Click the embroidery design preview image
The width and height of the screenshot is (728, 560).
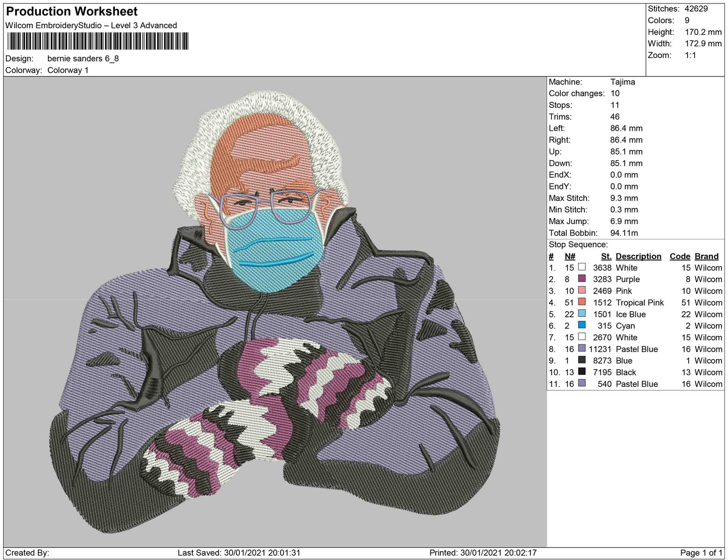275,312
